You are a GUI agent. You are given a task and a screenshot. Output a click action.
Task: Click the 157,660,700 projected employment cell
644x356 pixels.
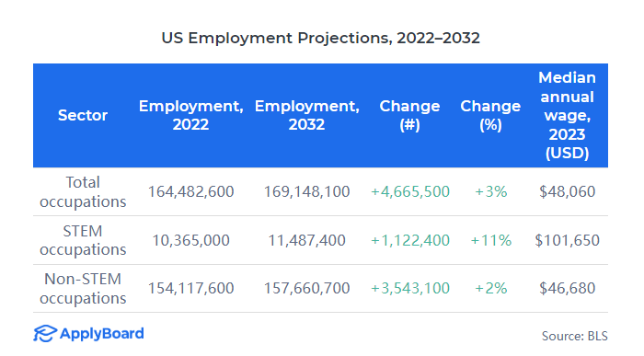point(306,288)
